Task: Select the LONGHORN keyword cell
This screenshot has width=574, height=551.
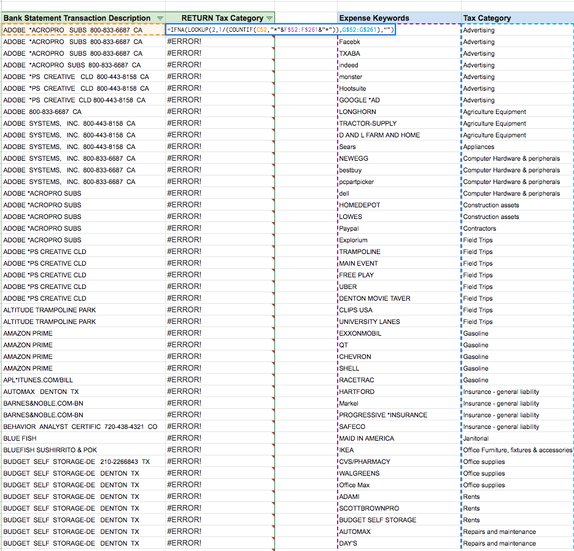Action: click(399, 112)
